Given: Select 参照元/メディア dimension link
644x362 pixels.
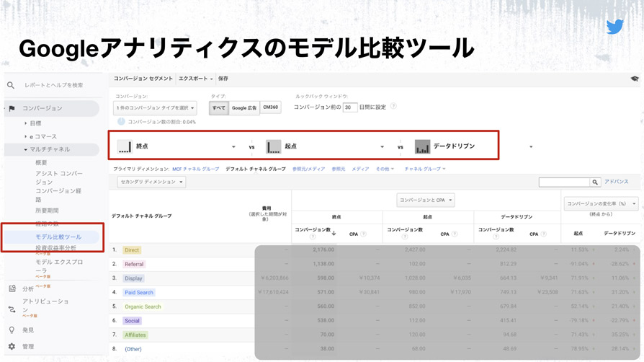Looking at the screenshot, I should click(308, 169).
